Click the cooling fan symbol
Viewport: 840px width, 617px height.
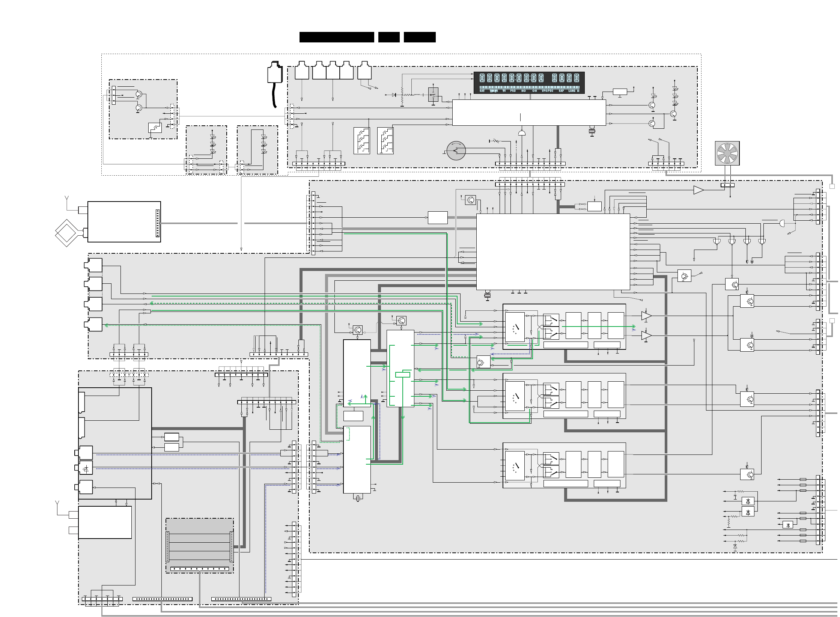pos(727,153)
